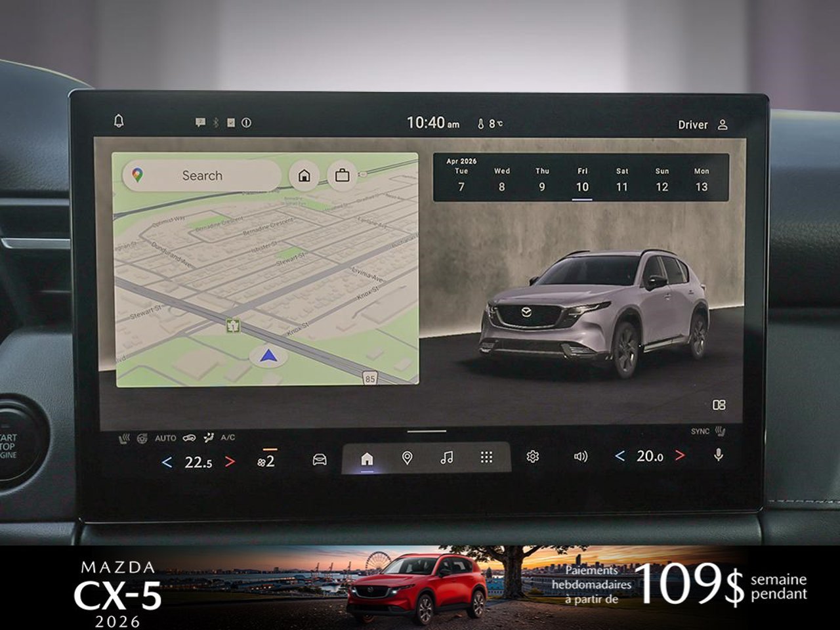
Task: Toggle the A/C
Action: point(228,438)
